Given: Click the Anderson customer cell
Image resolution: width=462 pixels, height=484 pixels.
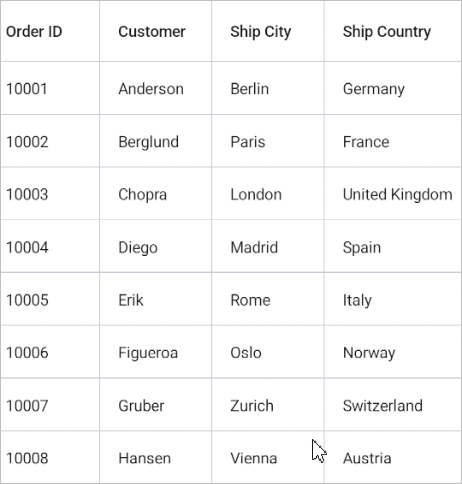Looking at the screenshot, I should [x=155, y=88].
